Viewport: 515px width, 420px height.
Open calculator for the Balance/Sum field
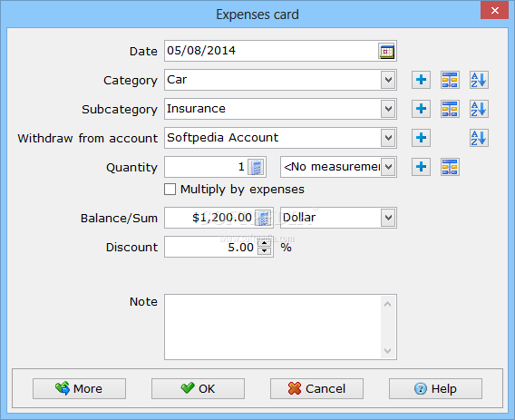pyautogui.click(x=264, y=218)
